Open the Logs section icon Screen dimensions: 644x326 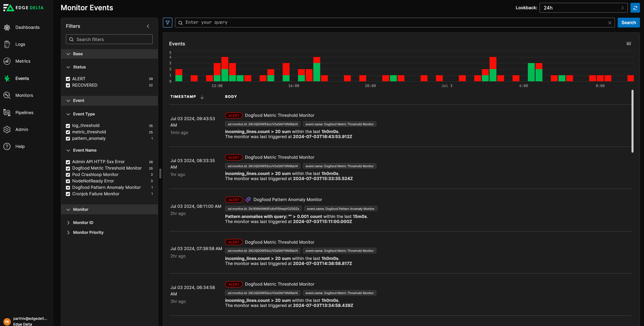click(7, 44)
